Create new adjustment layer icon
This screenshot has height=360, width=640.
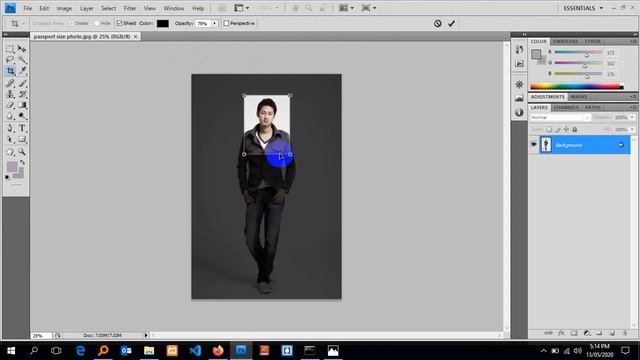tap(587, 333)
